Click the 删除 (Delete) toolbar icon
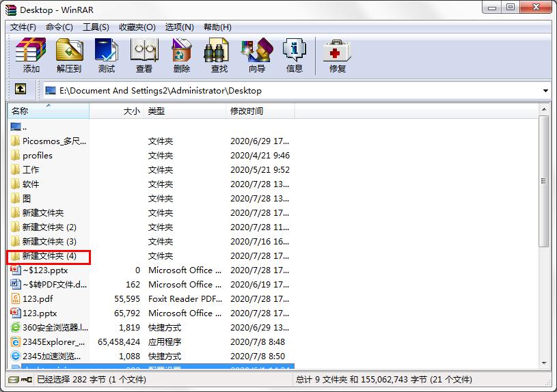557x392 pixels. tap(182, 50)
